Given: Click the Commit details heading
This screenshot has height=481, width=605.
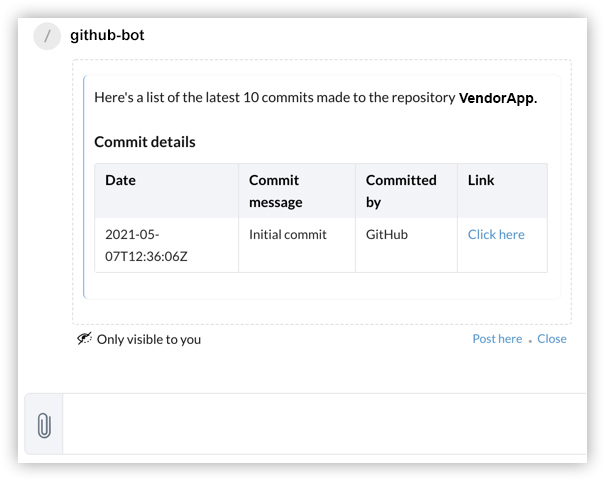Looking at the screenshot, I should 145,142.
